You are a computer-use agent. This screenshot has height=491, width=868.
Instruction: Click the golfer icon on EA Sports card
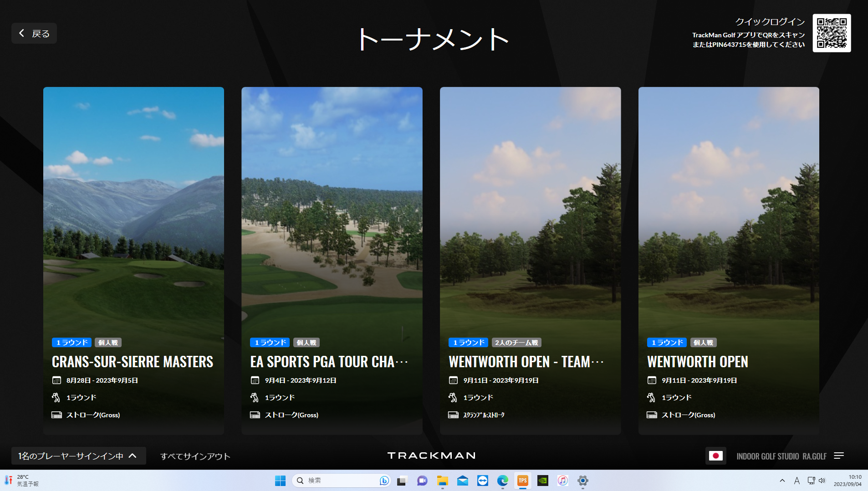(255, 398)
